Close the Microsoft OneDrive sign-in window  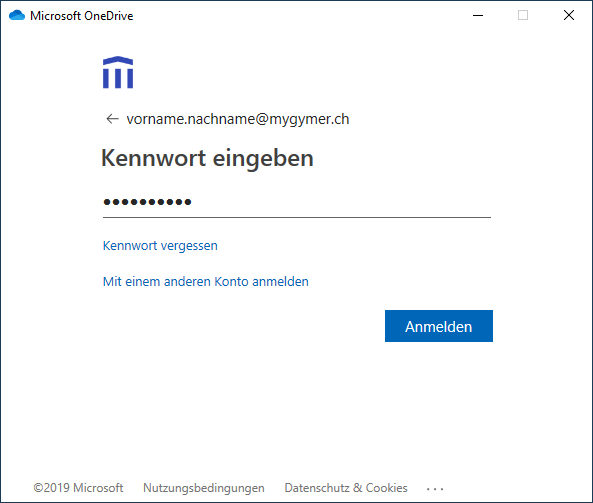(x=569, y=16)
